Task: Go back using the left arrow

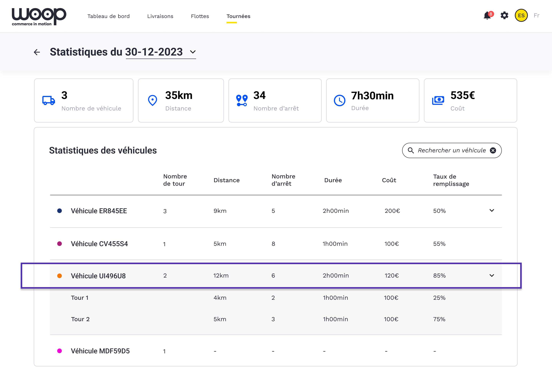Action: pyautogui.click(x=37, y=52)
